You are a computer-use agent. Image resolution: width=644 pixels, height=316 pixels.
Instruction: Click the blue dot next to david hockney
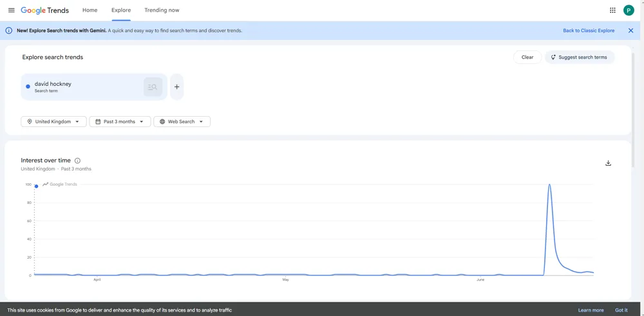pyautogui.click(x=28, y=86)
